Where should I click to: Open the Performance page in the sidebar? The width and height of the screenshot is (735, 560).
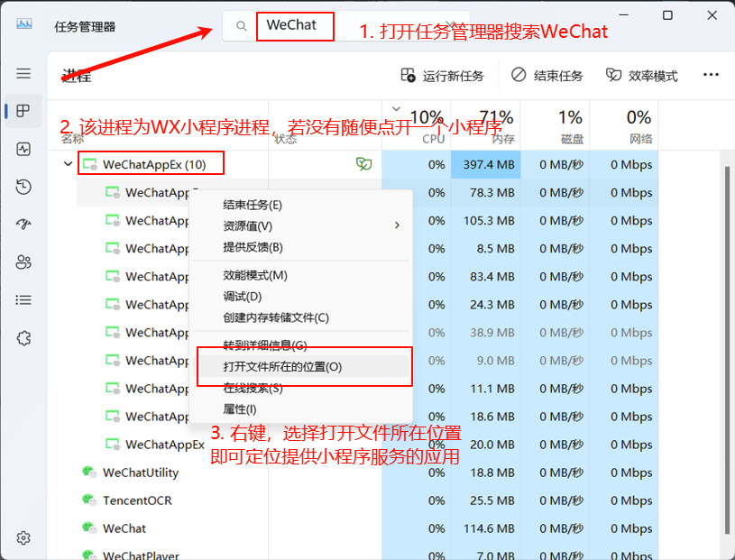point(23,149)
